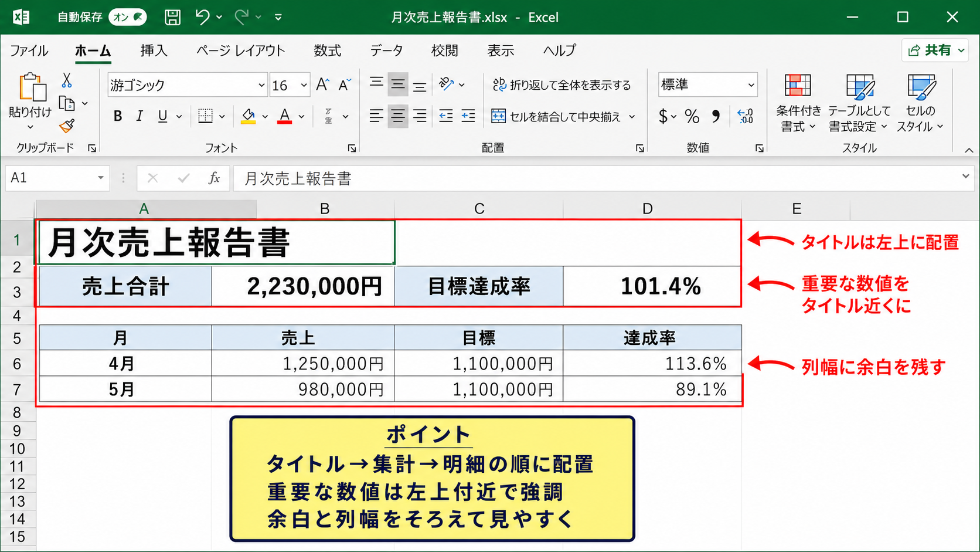Increase font size with the large A icon
This screenshot has width=980, height=552.
pos(322,84)
